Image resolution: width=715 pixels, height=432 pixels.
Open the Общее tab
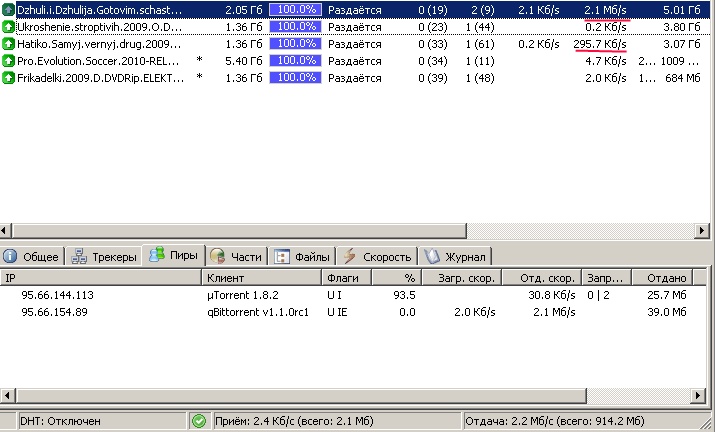(33, 256)
